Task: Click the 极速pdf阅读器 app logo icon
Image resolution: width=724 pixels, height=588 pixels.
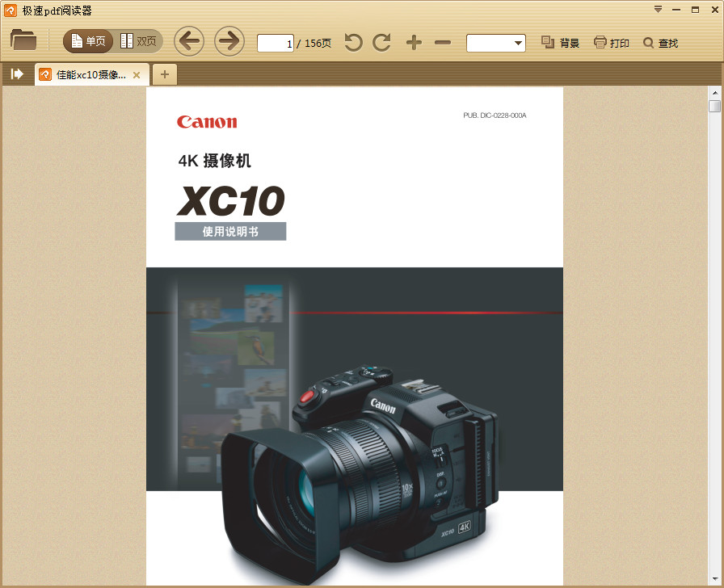Action: [11, 10]
